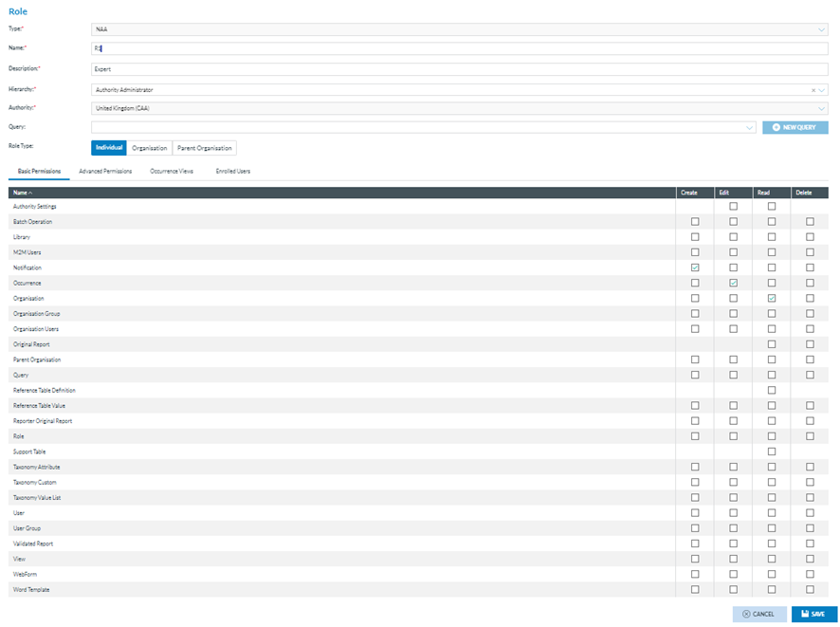Uncheck Occurrence Edit permission

click(733, 283)
